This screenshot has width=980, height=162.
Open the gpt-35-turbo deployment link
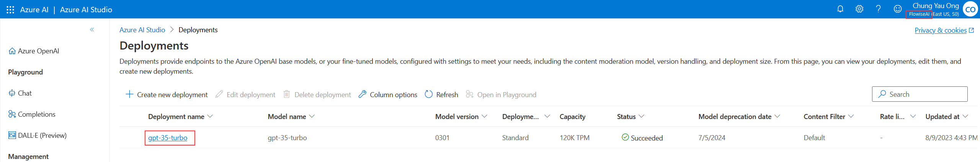point(168,138)
